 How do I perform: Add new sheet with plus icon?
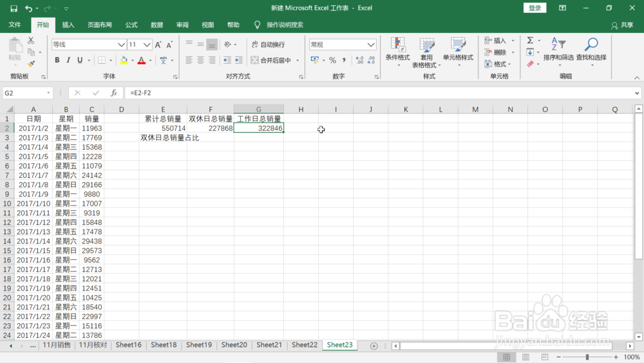[374, 346]
